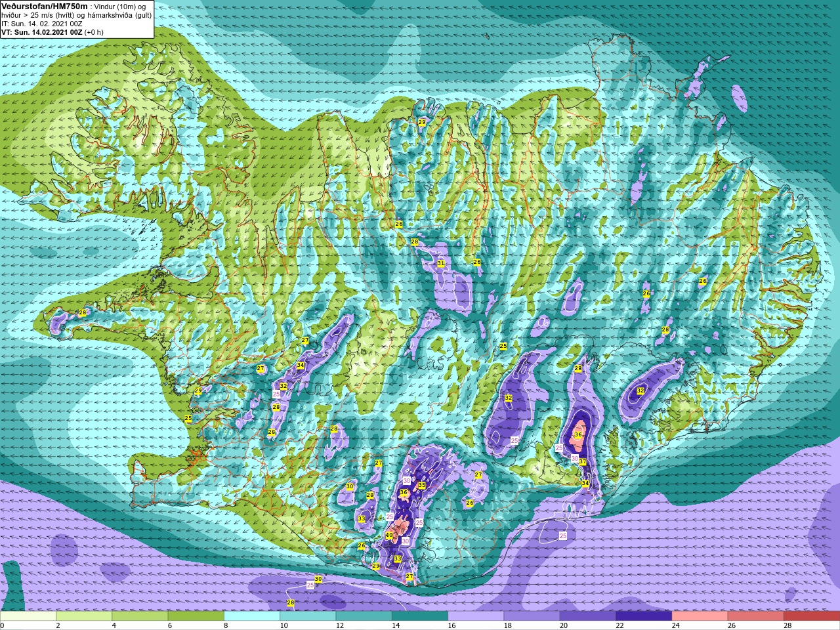Click the teal 12–14 m/s legend swatch
Screen dimensions: 840x630
tap(364, 616)
